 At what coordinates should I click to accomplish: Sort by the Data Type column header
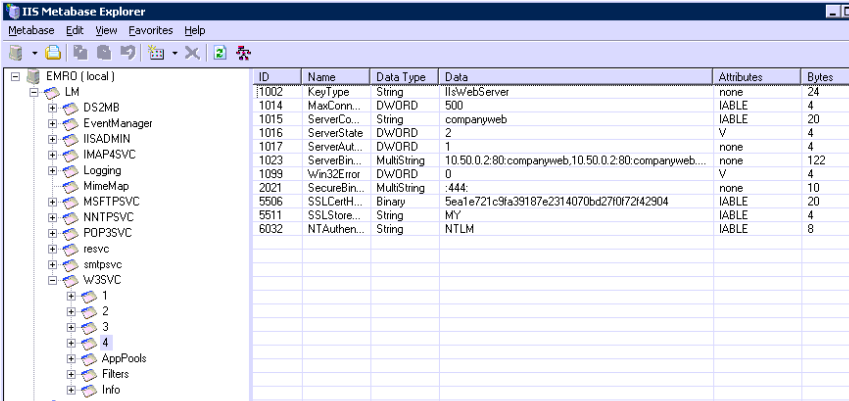coord(399,76)
